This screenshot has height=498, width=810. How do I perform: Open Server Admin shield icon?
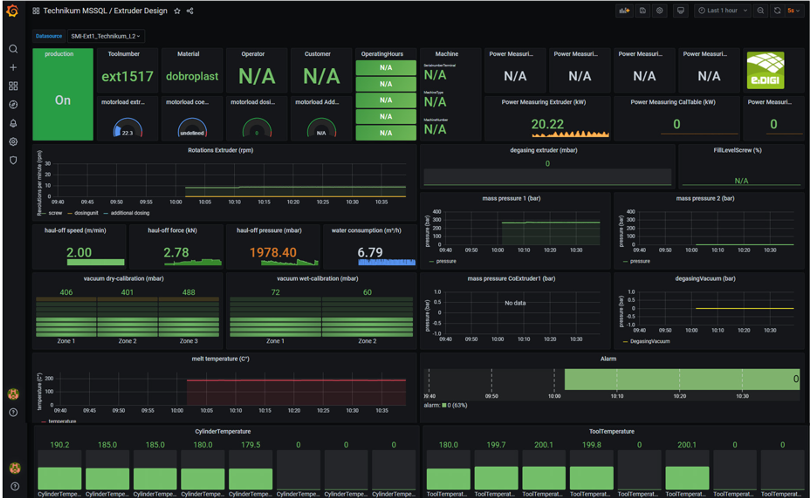pos(13,160)
